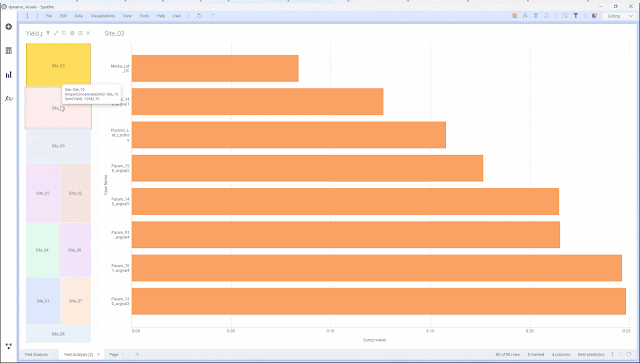Open the Help menu
The height and width of the screenshot is (363, 640).
[161, 16]
